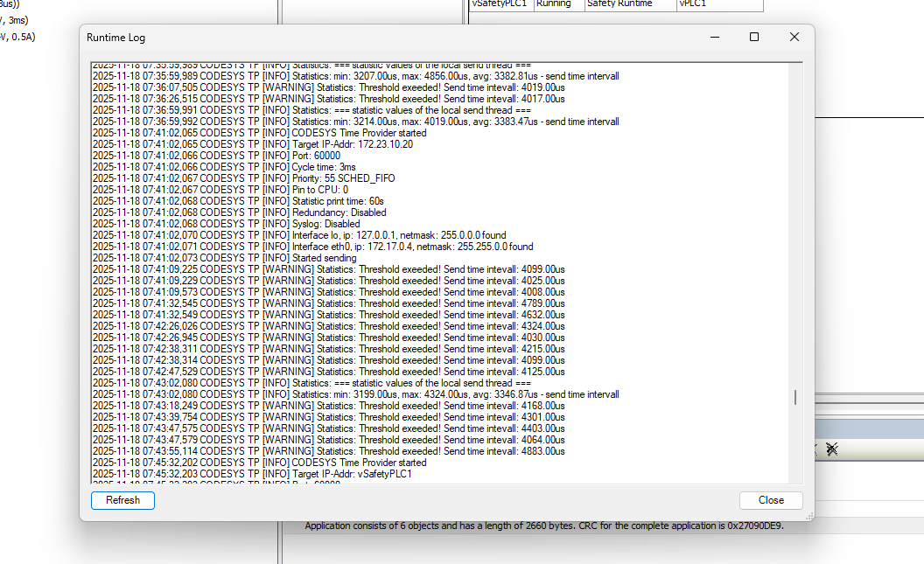Click the Refresh button in Runtime Log
The image size is (924, 564).
(x=122, y=500)
